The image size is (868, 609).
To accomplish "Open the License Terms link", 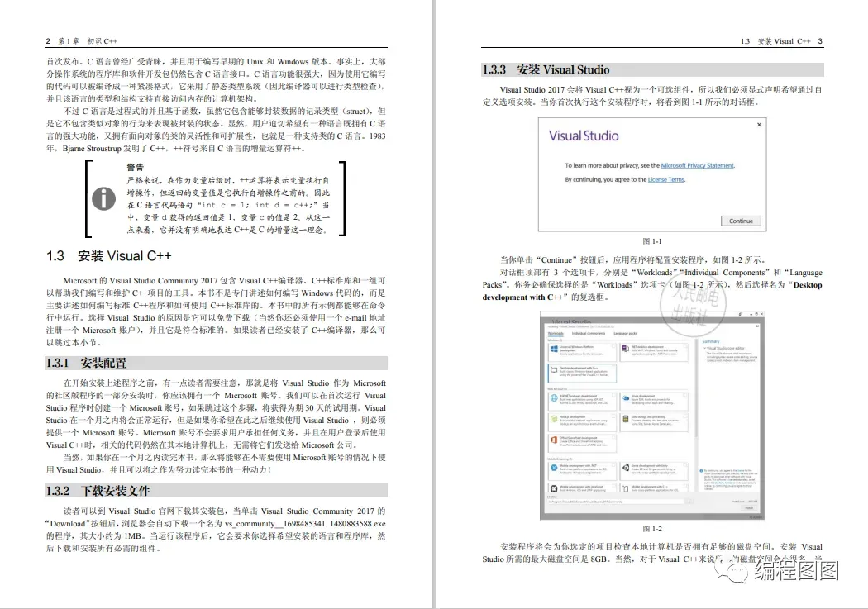I will 666,180.
